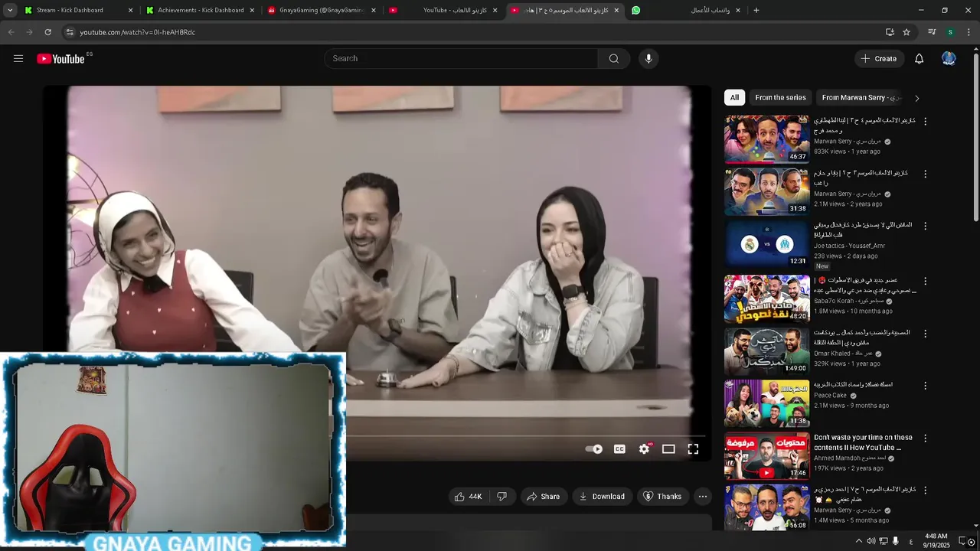Open the 17:46 Ahmed Mamdoh thumbnail
Screen dimensions: 980x551
click(766, 455)
